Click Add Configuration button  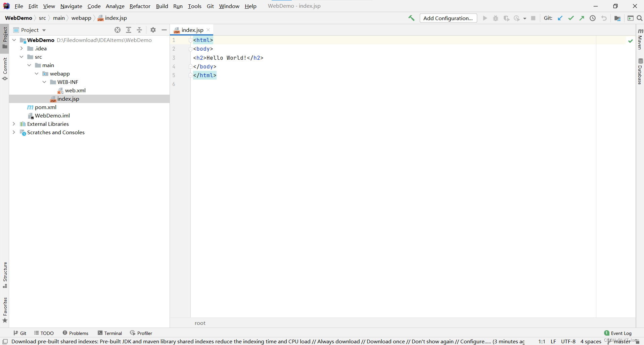coord(448,18)
